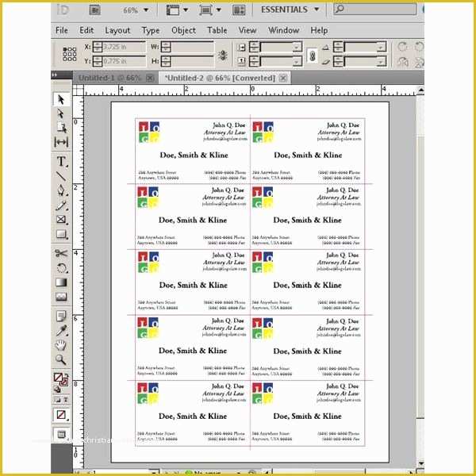Reset default fill and stroke
The image size is (476, 476).
pyautogui.click(x=57, y=390)
